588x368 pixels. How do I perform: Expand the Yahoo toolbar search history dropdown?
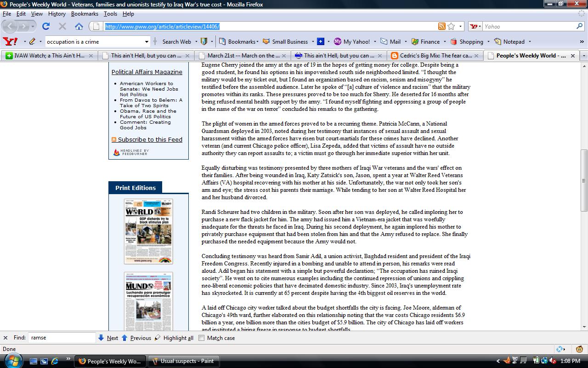coord(147,41)
